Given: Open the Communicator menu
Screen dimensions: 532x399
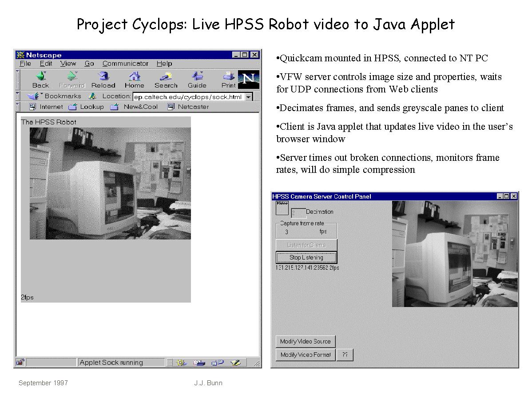Looking at the screenshot, I should (125, 64).
